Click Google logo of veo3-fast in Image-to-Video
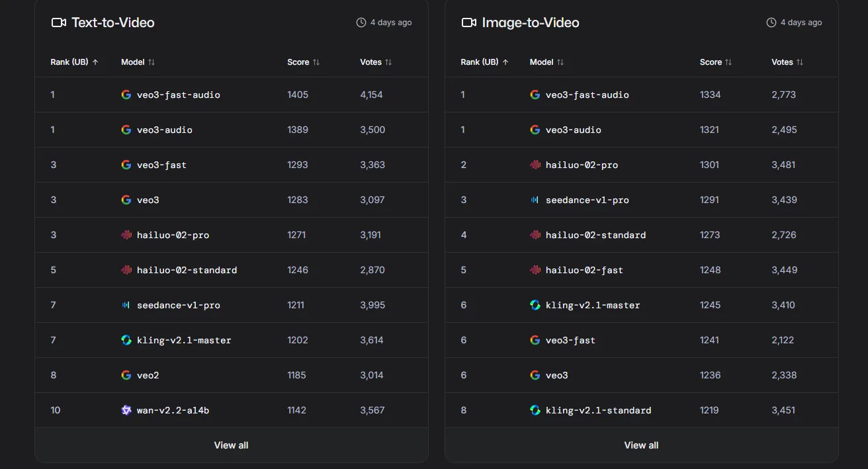The image size is (868, 469). [x=535, y=340]
